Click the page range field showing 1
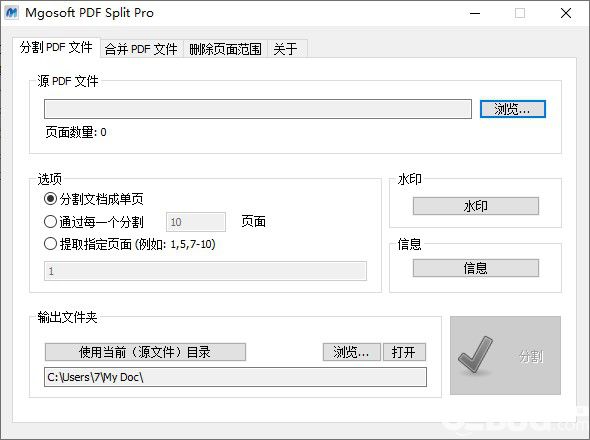 click(x=205, y=271)
